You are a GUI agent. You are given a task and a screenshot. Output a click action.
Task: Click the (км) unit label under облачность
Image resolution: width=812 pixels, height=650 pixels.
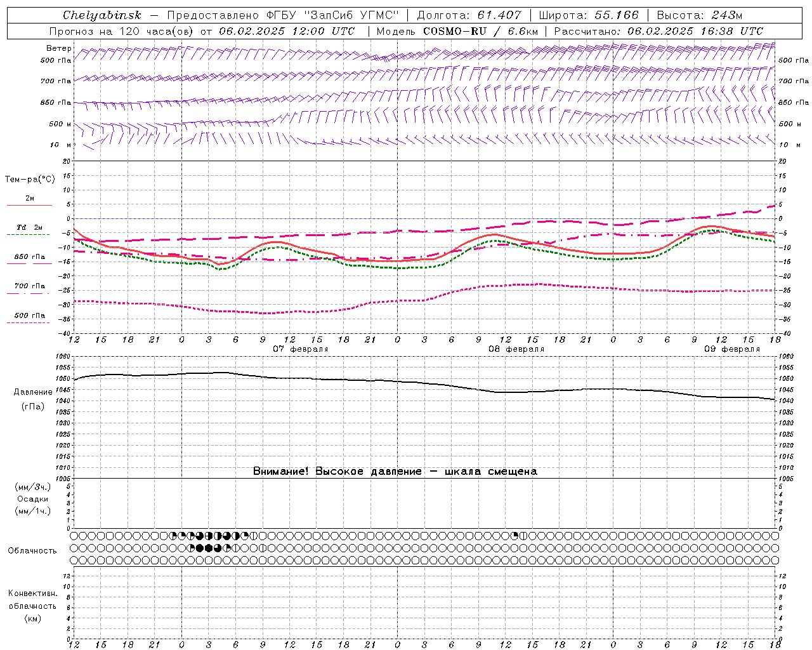click(x=33, y=618)
